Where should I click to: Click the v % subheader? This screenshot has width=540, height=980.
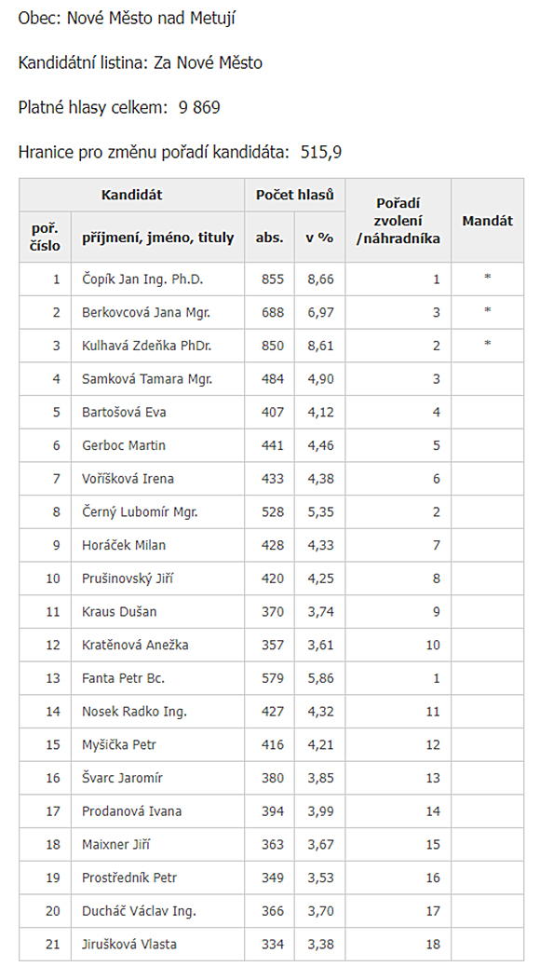point(319,238)
